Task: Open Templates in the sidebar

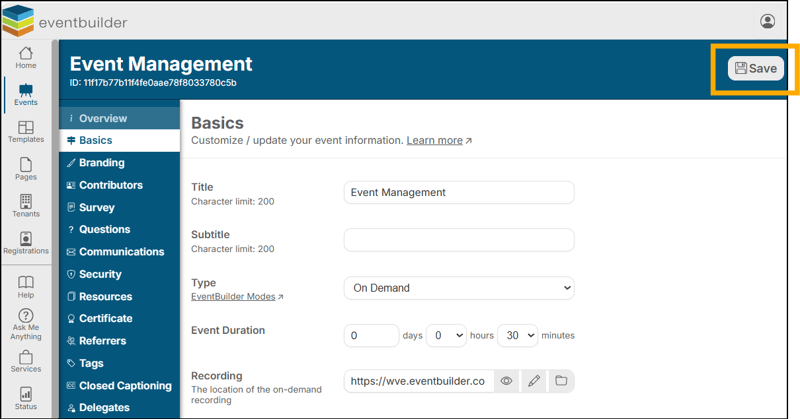Action: click(26, 132)
